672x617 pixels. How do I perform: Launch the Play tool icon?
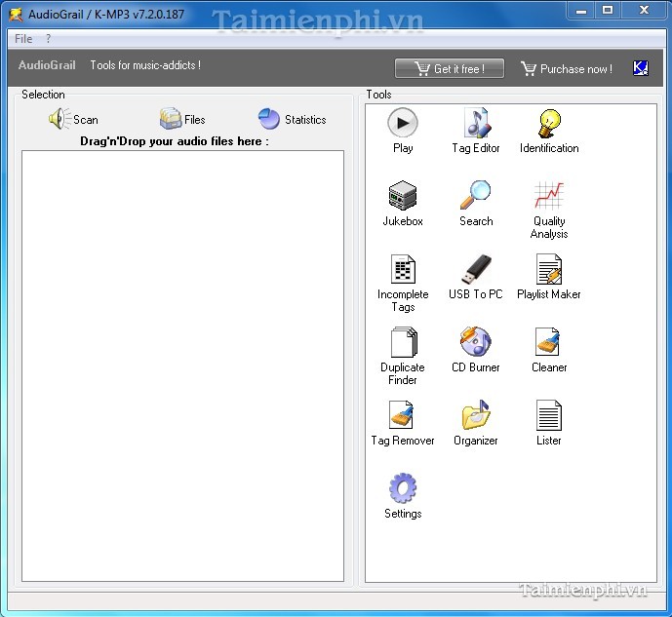403,125
